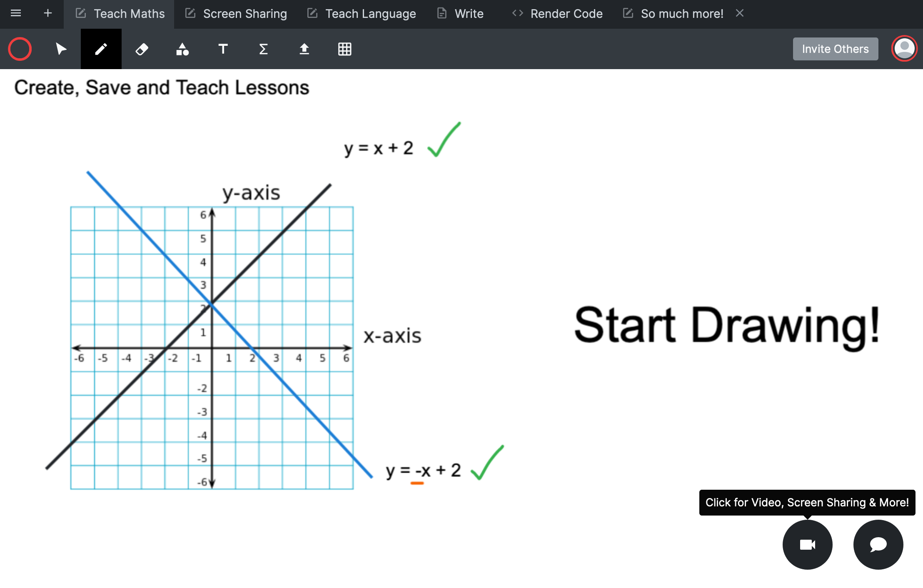The height and width of the screenshot is (588, 923).
Task: Click the green checkmark beside y = -x + 2
Action: (487, 463)
